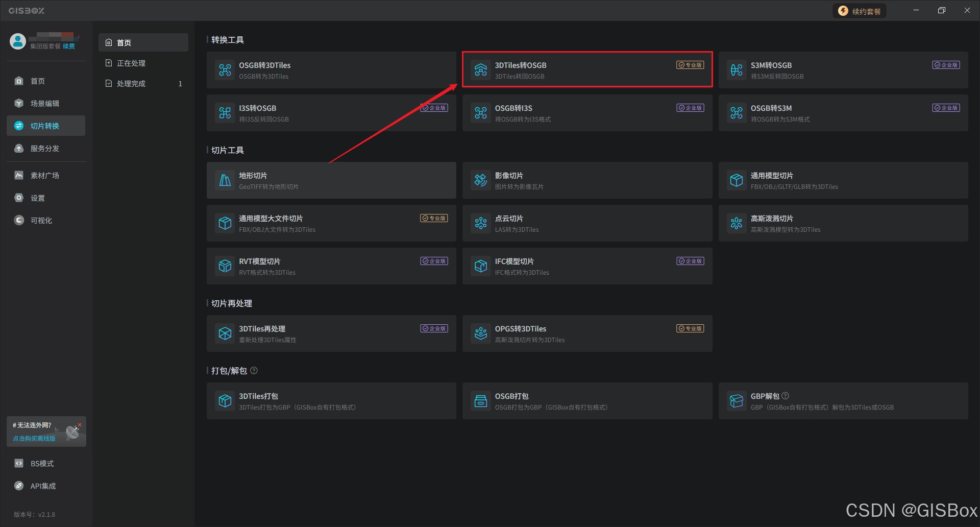Click the IFC模型切片 icon

pos(481,266)
